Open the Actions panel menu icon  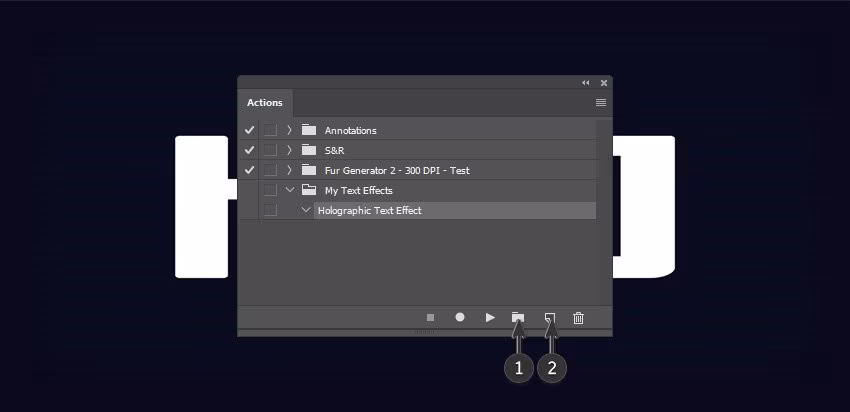(x=601, y=102)
